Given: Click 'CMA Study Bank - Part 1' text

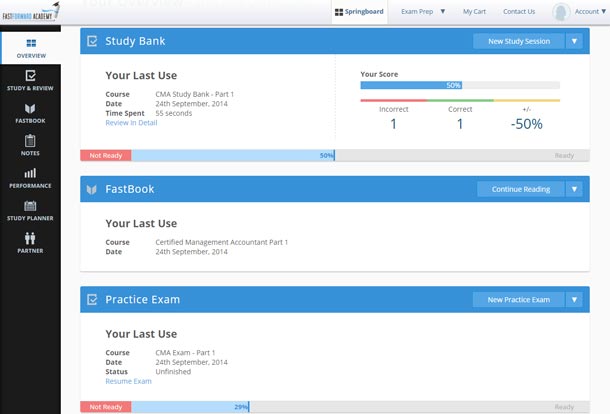Looking at the screenshot, I should (195, 94).
